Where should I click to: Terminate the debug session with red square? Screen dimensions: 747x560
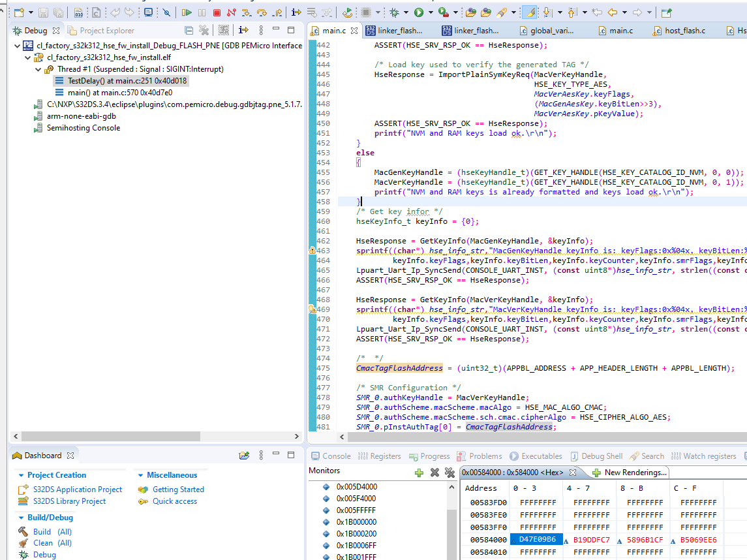pyautogui.click(x=217, y=12)
